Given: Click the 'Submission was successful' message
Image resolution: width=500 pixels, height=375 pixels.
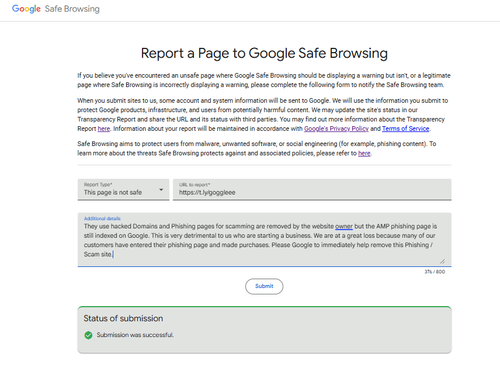Looking at the screenshot, I should click(135, 335).
